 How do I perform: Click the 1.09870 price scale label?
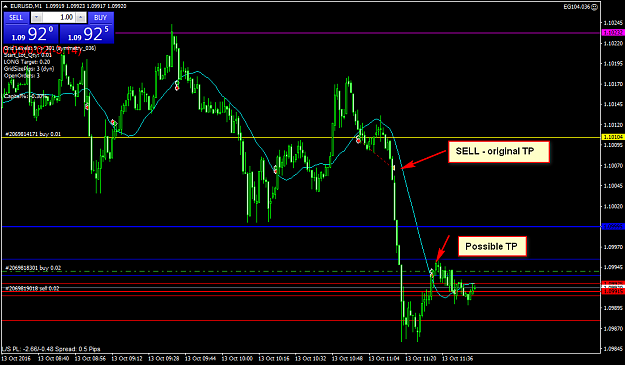point(614,329)
